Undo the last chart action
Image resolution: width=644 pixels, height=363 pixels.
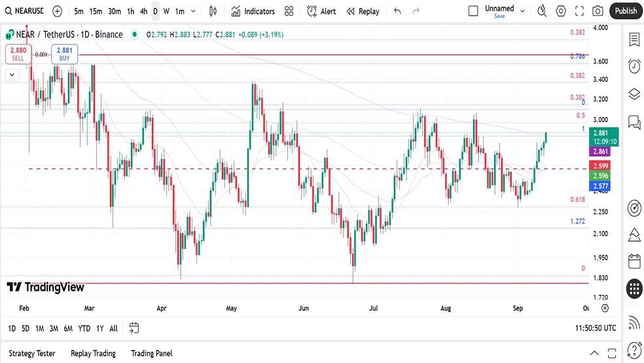[397, 11]
